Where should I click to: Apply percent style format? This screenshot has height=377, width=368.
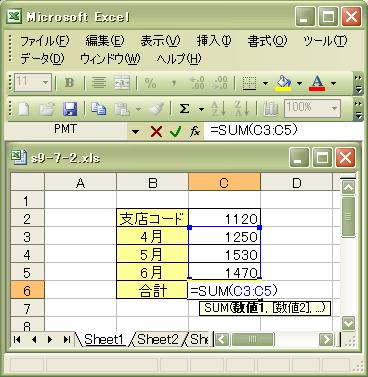pyautogui.click(x=150, y=82)
